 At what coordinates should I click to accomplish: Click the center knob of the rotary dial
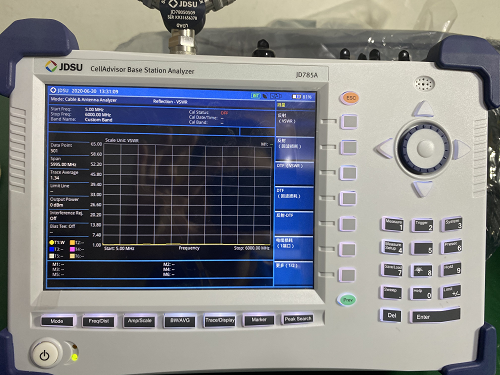tap(425, 148)
